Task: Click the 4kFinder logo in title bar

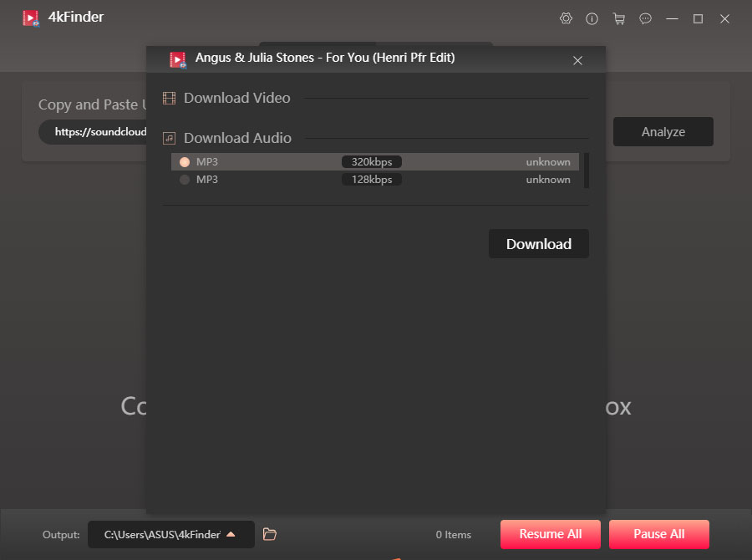Action: (x=31, y=18)
